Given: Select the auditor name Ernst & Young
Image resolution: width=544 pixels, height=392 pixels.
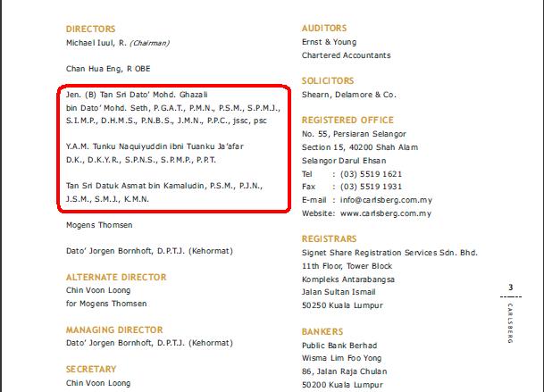Looking at the screenshot, I should coord(329,42).
